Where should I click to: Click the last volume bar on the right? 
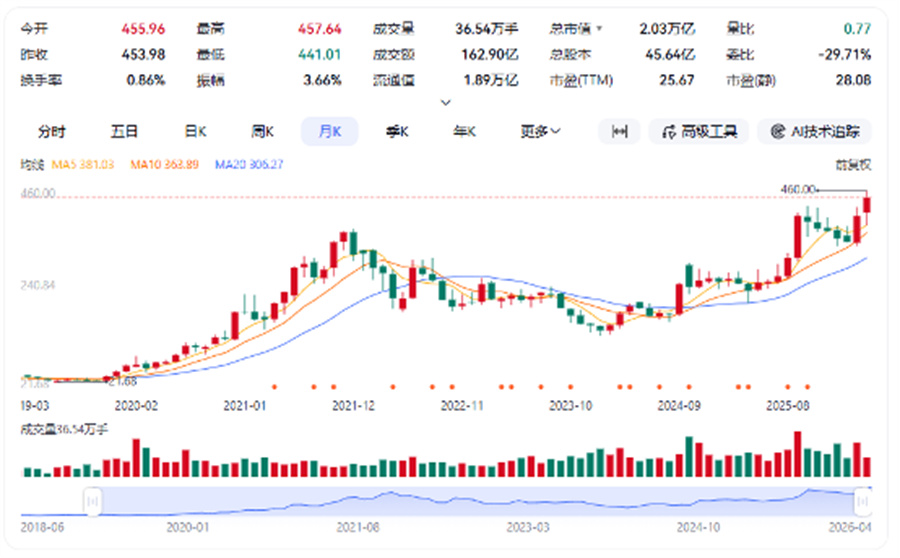[x=867, y=467]
